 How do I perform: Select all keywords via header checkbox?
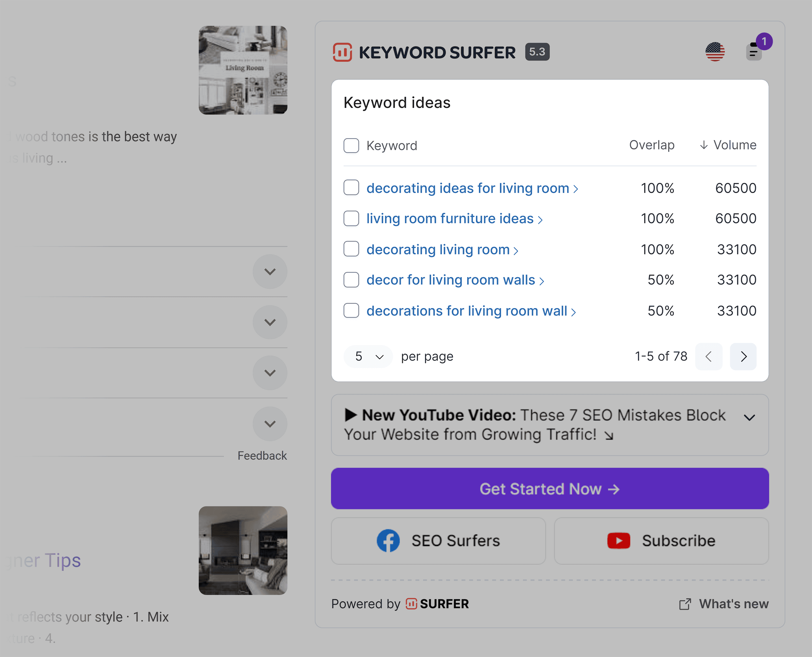click(351, 145)
